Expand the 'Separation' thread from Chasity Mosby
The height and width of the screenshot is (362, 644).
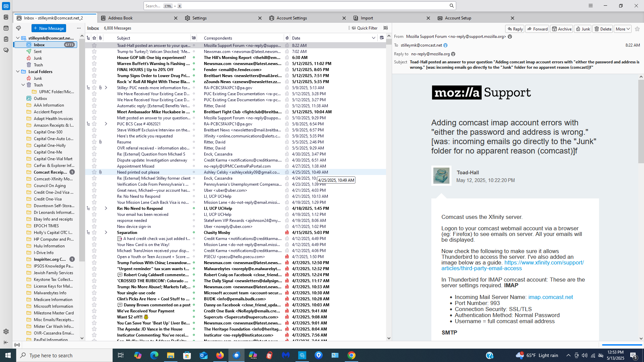(106, 233)
